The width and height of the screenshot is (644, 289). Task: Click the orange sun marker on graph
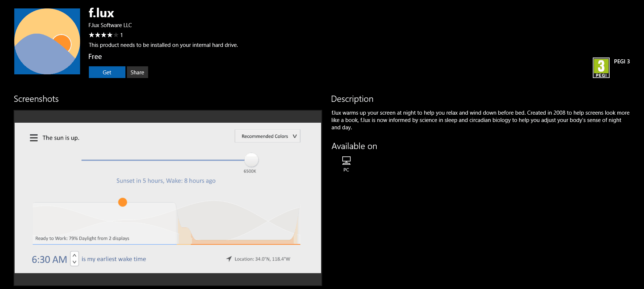pos(123,202)
